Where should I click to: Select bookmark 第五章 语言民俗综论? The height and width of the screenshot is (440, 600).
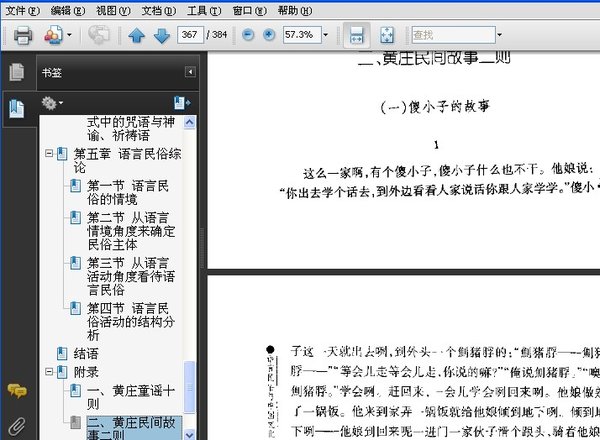[127, 160]
